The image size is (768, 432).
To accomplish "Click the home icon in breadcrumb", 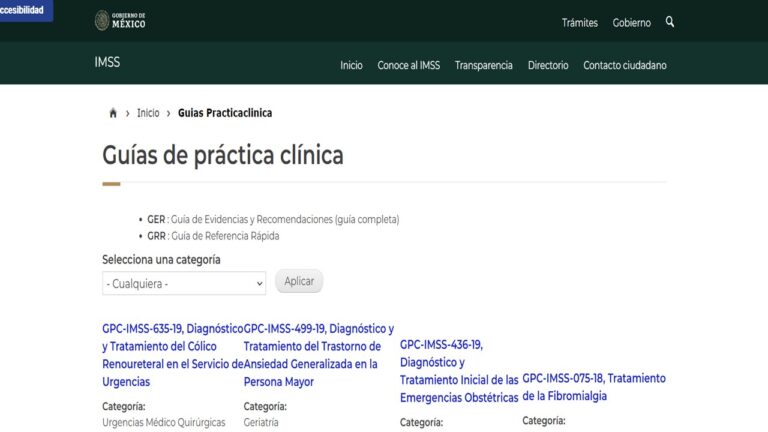I will tap(113, 113).
